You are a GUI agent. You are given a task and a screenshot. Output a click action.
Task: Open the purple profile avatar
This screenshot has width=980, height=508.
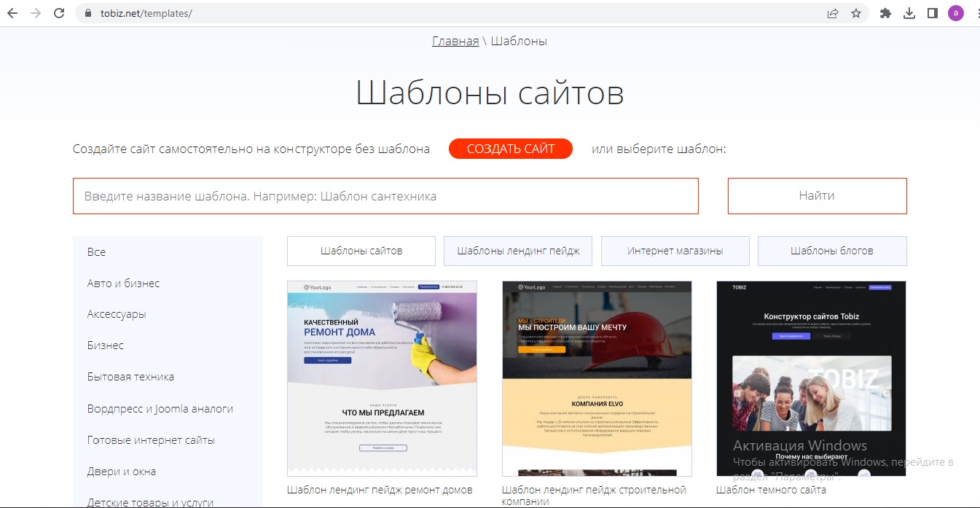point(955,13)
